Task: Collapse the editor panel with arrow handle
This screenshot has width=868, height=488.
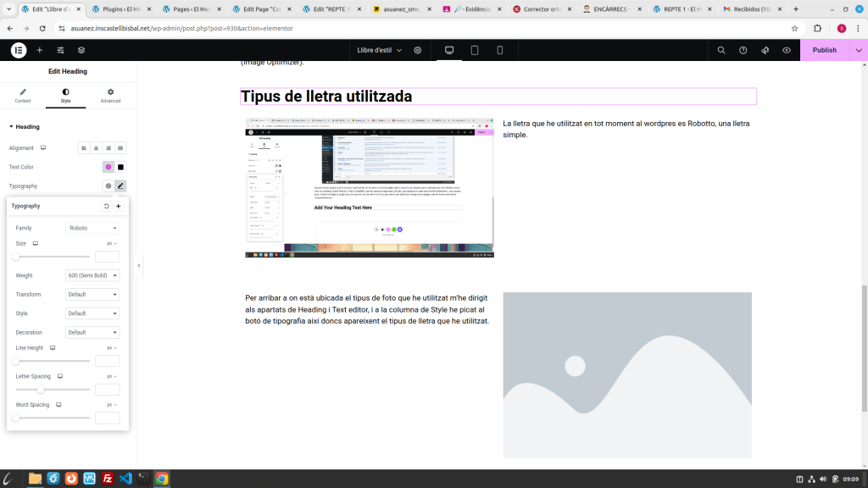Action: pyautogui.click(x=139, y=265)
